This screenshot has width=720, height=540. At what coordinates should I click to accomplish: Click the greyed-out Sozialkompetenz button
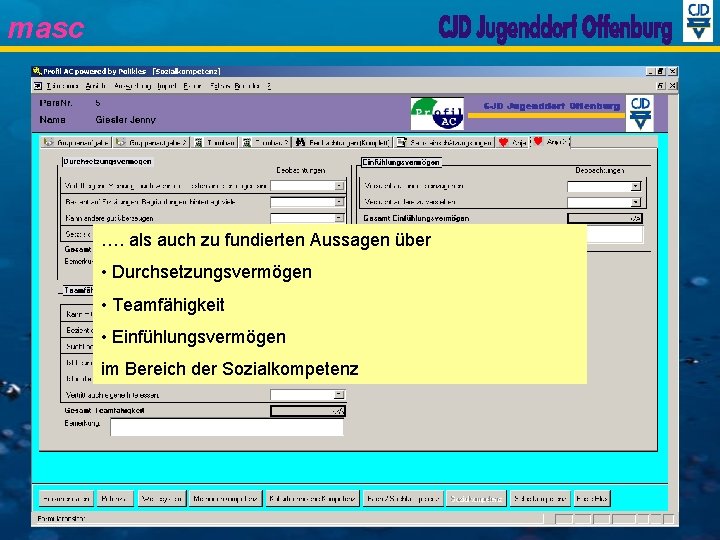tap(476, 499)
